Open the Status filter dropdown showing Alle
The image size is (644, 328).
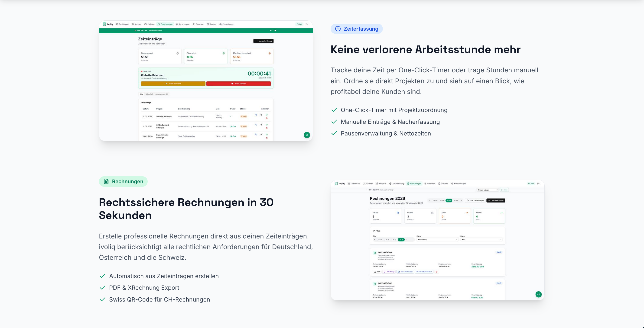point(481,239)
